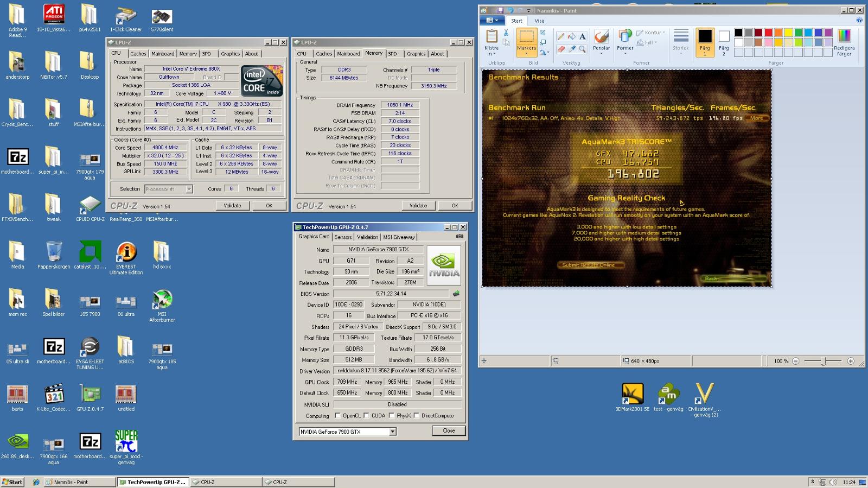Click the Close button in GPU-Z
Screen dimensions: 868x488
(x=449, y=430)
